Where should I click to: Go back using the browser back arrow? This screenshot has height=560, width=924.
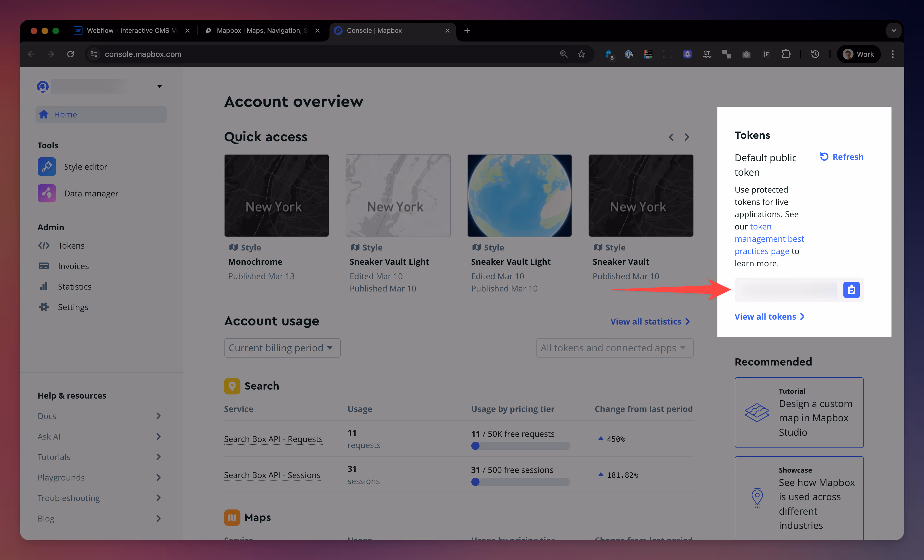click(x=31, y=54)
